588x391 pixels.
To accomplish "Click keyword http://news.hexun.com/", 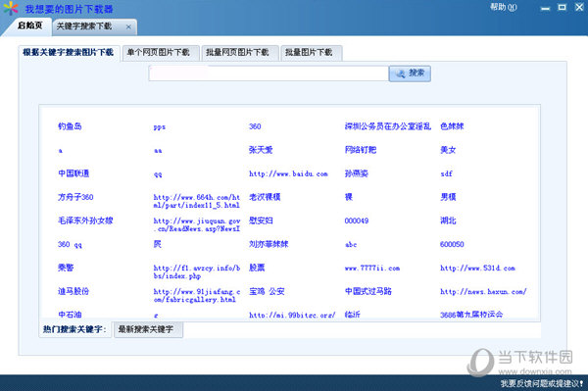I will 483,292.
